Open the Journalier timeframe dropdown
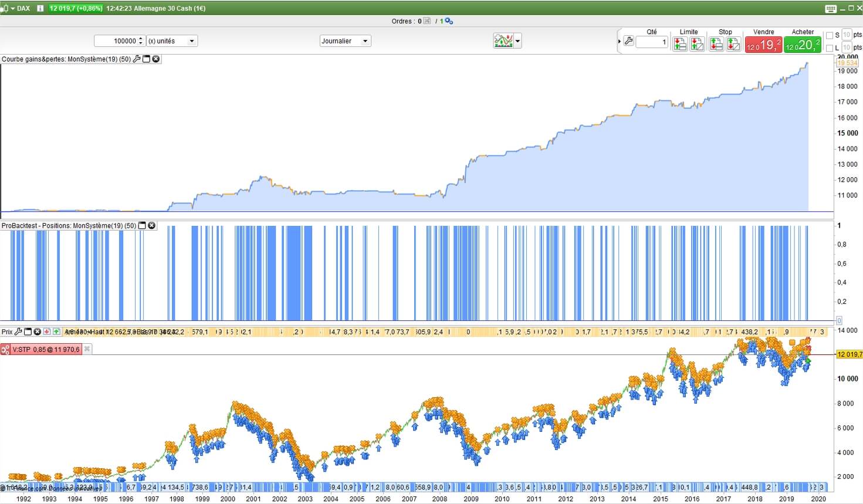The image size is (863, 504). [x=365, y=41]
